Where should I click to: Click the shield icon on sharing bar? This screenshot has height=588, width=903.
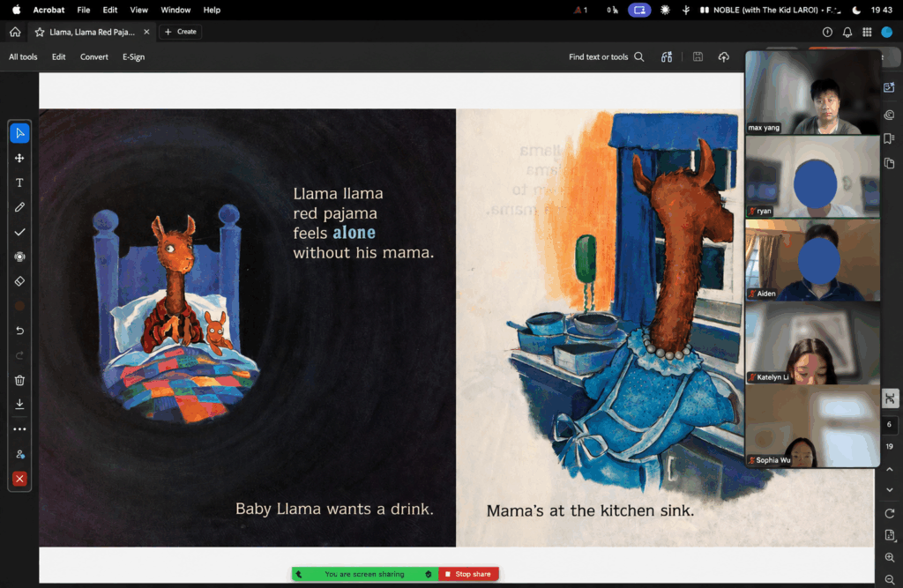click(428, 574)
